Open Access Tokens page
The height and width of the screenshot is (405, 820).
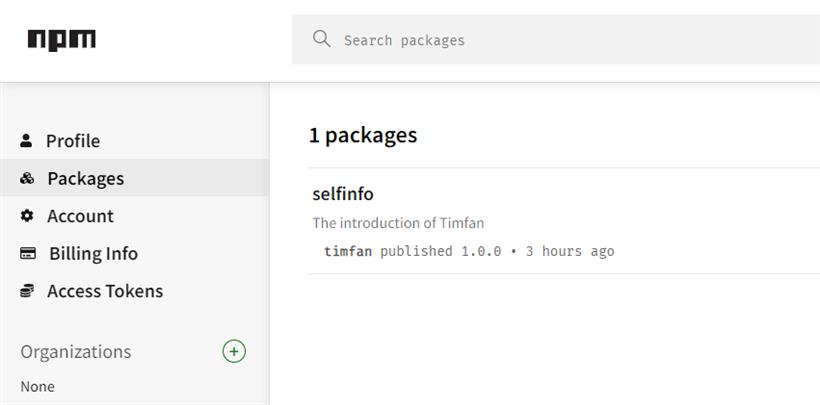105,291
